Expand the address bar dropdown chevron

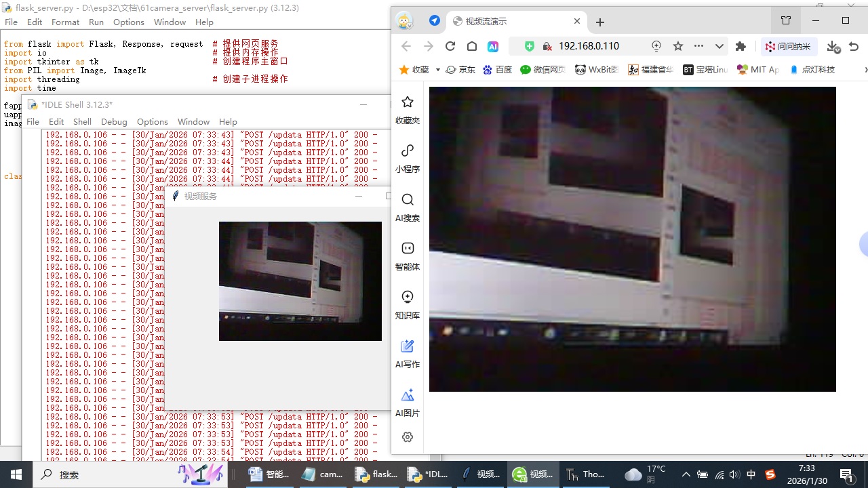pos(719,46)
